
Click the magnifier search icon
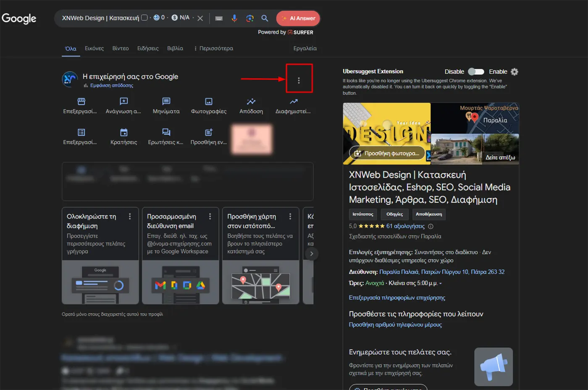(265, 18)
